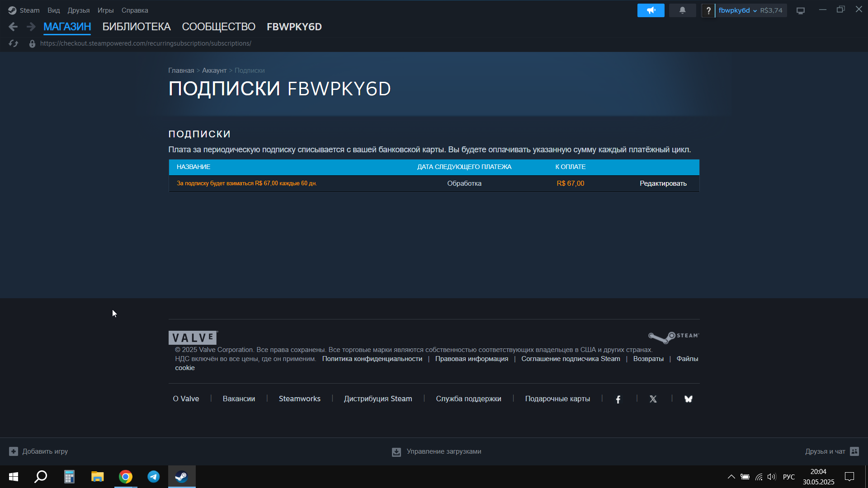Switch to the МАГАЗИН tab
Screen dimensions: 868x488
67,27
